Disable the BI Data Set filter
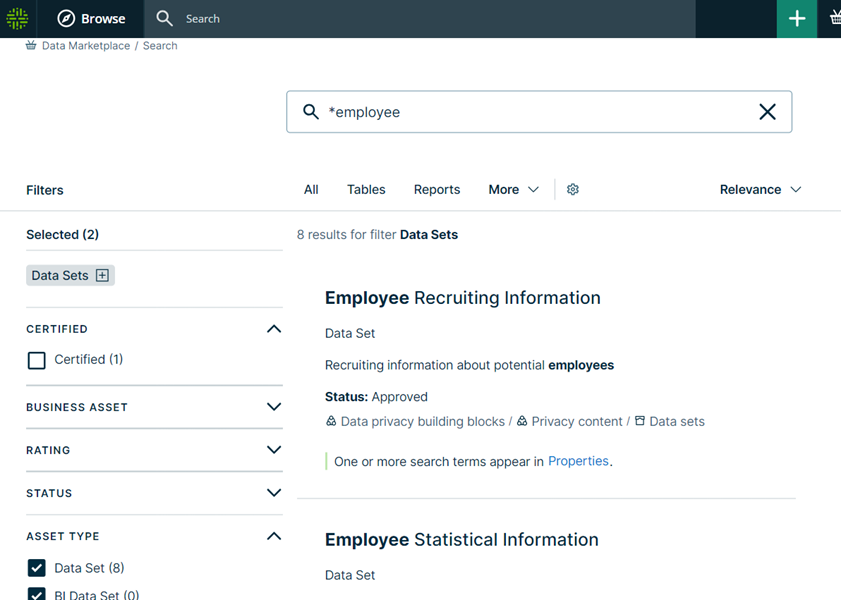Image resolution: width=841 pixels, height=600 pixels. [x=36, y=593]
